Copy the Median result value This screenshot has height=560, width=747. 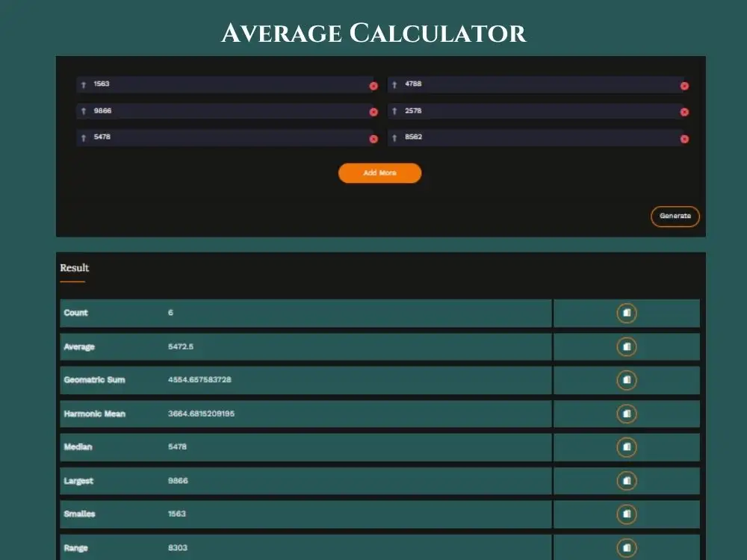[627, 447]
